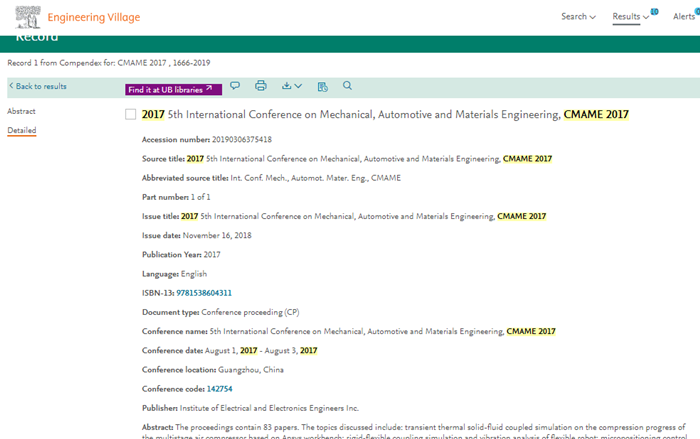Viewport: 700px width, 439px height.
Task: Select the Detailed view tab
Action: [21, 130]
